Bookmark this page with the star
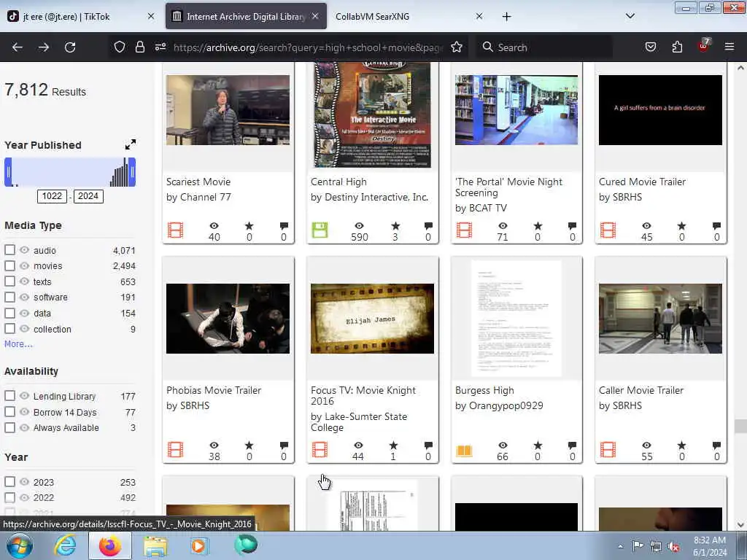747x560 pixels. 457,47
